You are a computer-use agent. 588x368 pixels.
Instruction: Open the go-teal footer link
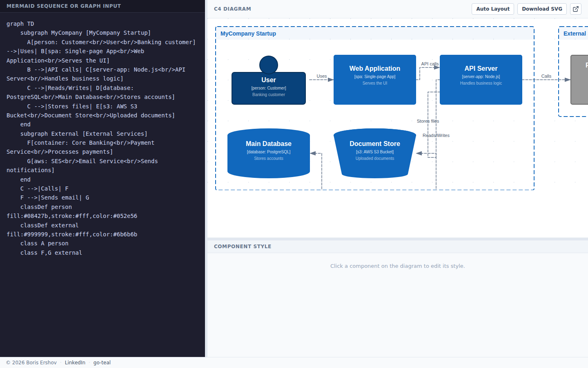(102, 363)
